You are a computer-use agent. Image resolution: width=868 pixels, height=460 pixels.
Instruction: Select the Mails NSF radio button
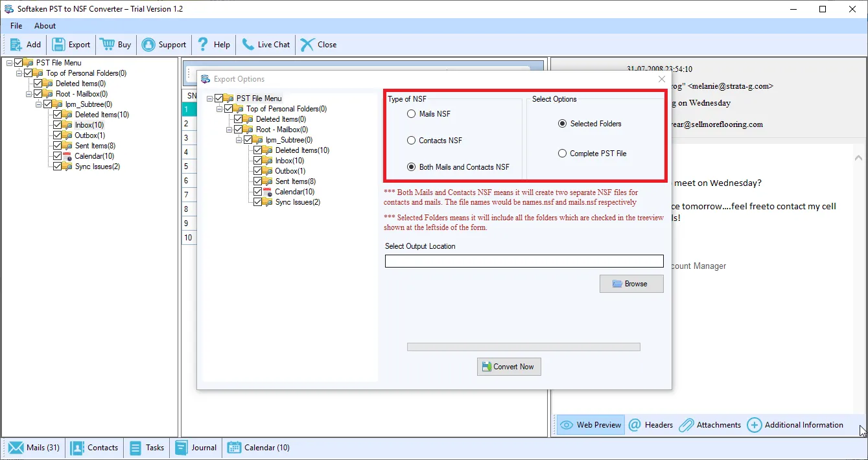pyautogui.click(x=412, y=114)
